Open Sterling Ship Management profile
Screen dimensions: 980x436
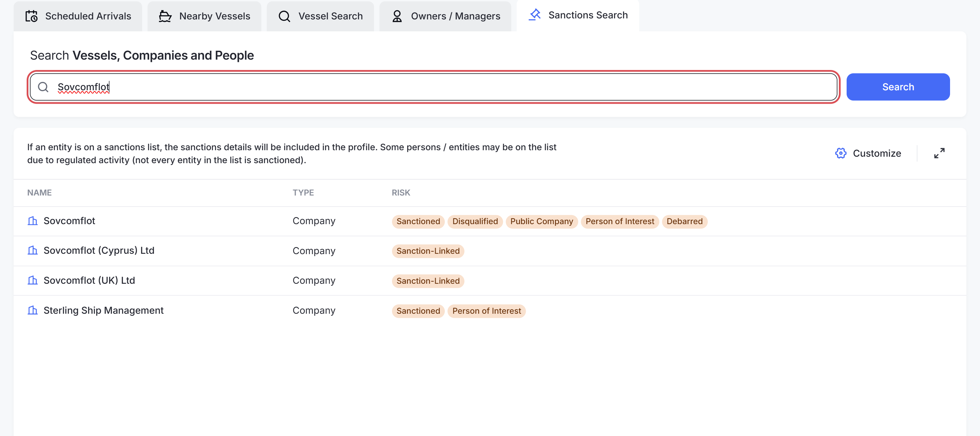(103, 310)
